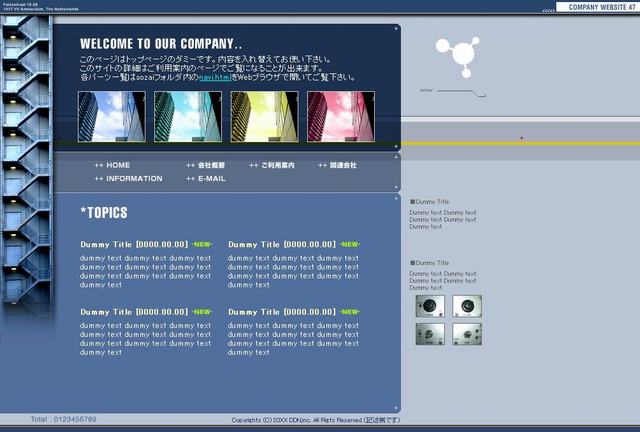Visit the INFORMATION menu item
This screenshot has width=640, height=432.
coord(128,179)
